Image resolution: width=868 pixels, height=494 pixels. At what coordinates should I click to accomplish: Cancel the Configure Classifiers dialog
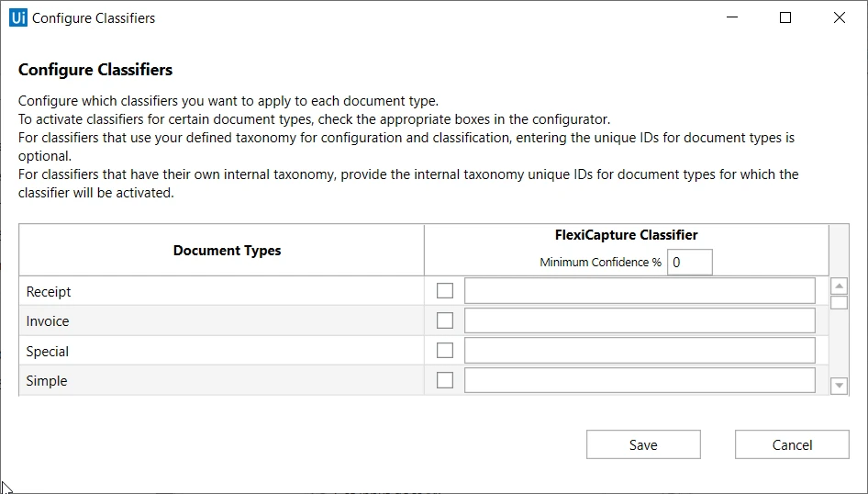[792, 444]
